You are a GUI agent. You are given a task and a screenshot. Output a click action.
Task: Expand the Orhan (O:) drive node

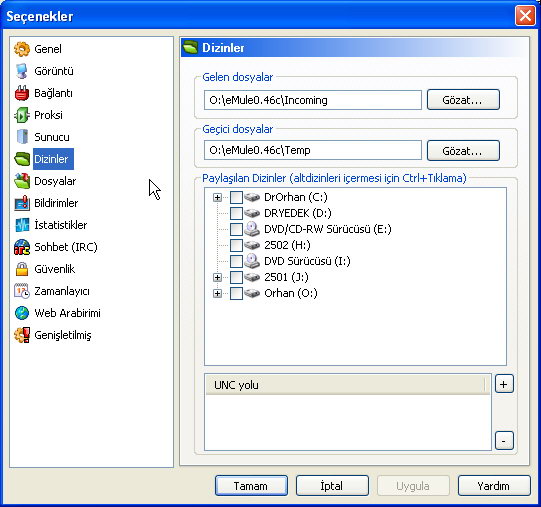pos(217,293)
